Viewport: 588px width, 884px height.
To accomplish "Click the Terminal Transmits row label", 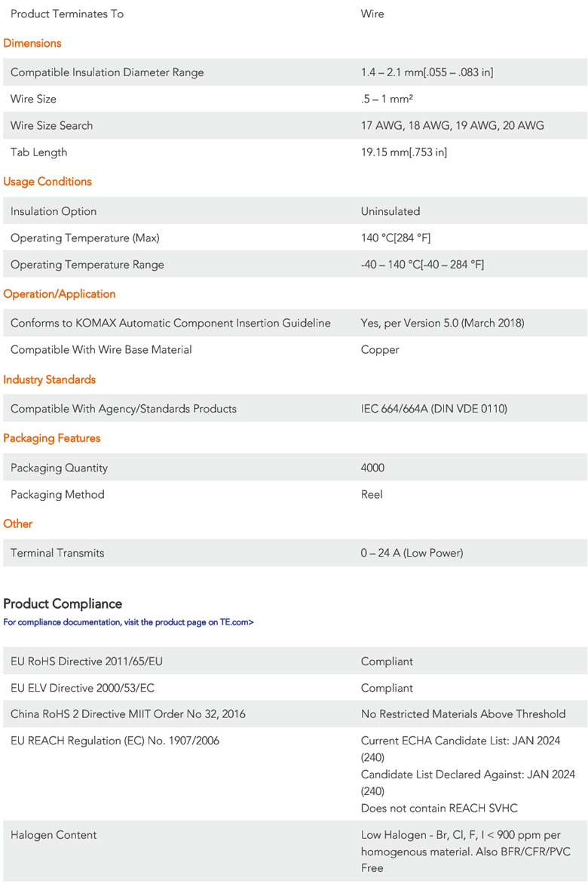I will click(x=57, y=553).
